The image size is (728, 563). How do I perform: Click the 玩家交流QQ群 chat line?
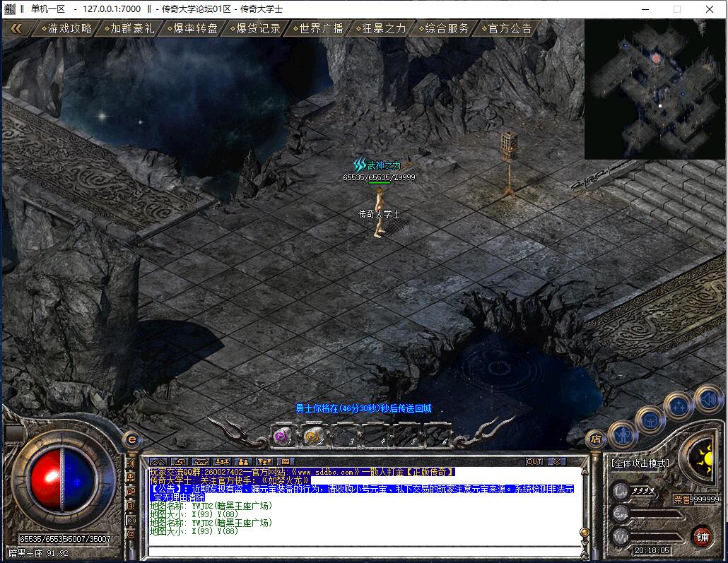tap(303, 472)
